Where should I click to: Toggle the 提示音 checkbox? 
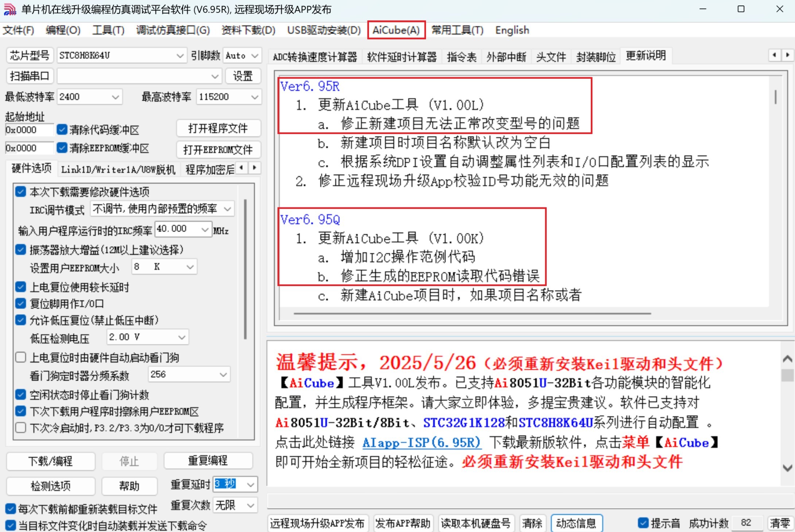click(x=643, y=523)
